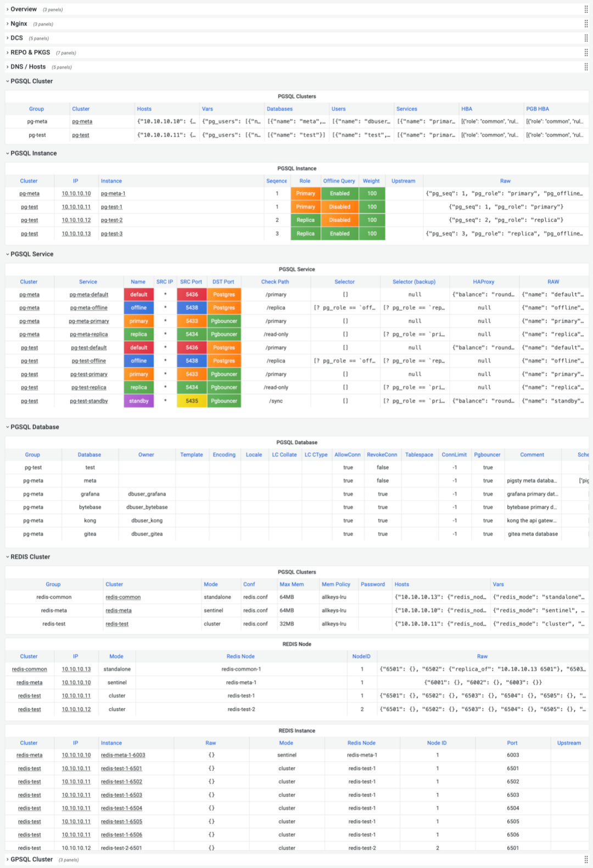Screen dimensions: 593x868
Task: Sort by the Check Path column header
Action: (x=275, y=282)
